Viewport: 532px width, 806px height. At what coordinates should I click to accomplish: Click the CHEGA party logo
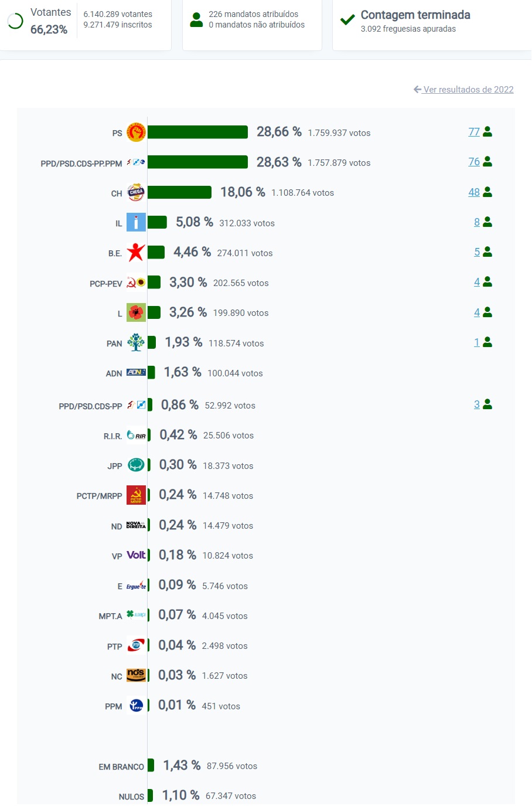click(x=136, y=192)
